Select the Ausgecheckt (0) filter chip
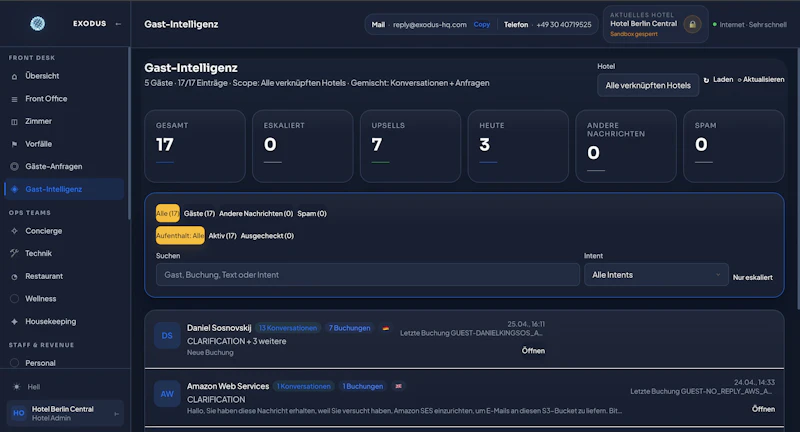Viewport: 800px width, 432px height. [x=267, y=236]
